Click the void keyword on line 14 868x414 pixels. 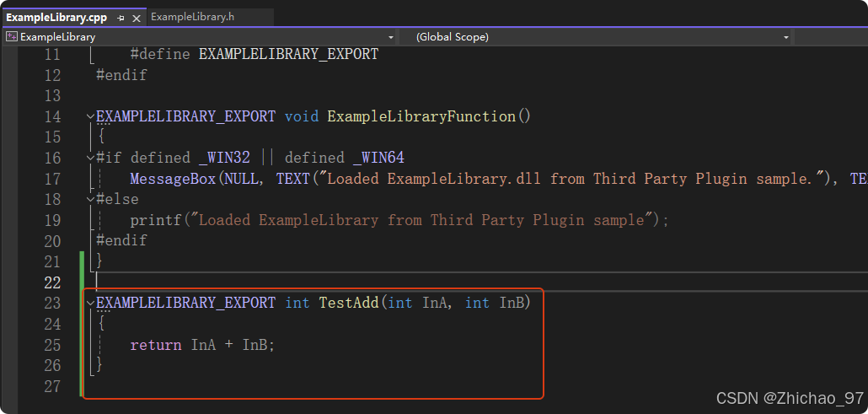(302, 116)
